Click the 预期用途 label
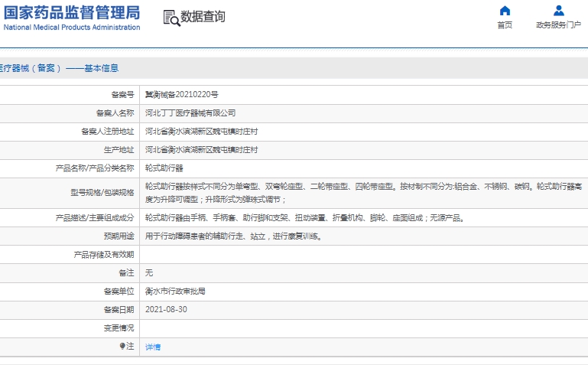Screen dimensions: 588x365 pos(119,236)
